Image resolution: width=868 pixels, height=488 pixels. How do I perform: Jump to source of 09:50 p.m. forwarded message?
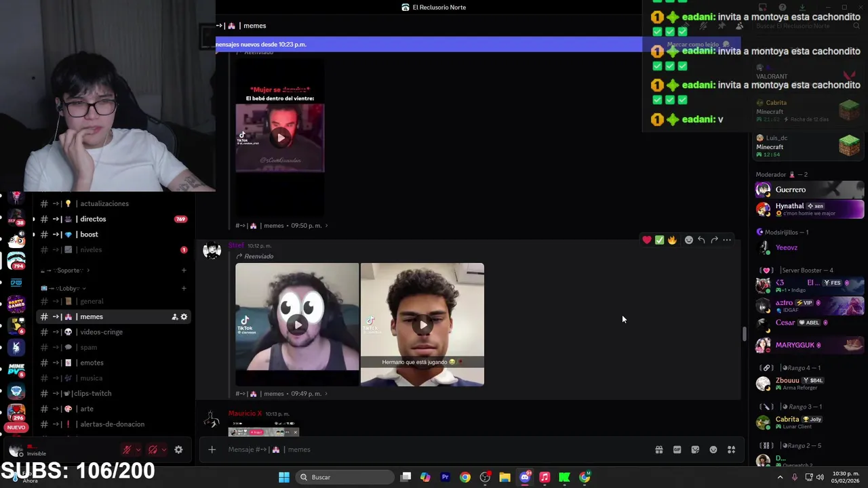click(x=282, y=226)
